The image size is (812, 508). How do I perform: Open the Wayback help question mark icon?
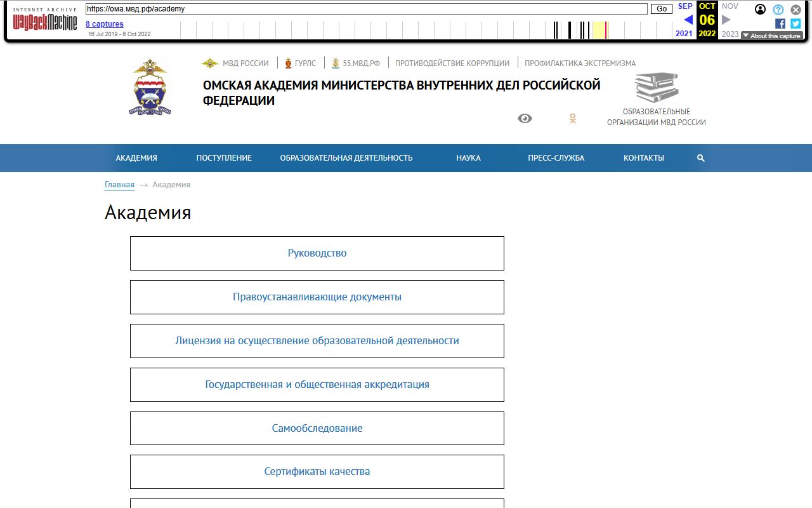778,10
